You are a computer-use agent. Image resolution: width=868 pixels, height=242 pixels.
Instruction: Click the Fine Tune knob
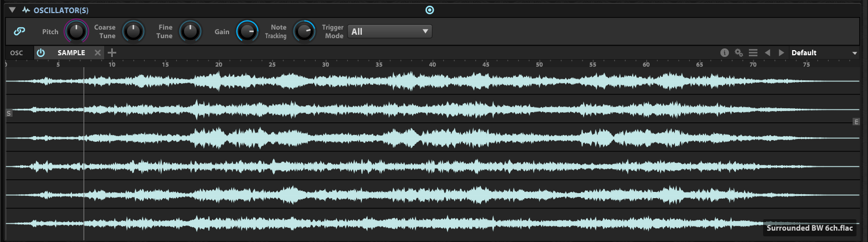tap(190, 31)
